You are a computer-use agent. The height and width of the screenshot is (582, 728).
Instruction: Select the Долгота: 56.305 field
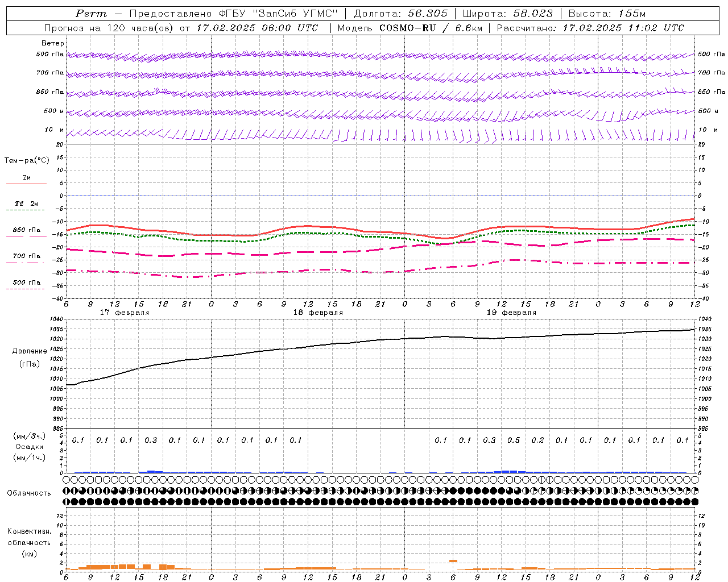tap(401, 14)
